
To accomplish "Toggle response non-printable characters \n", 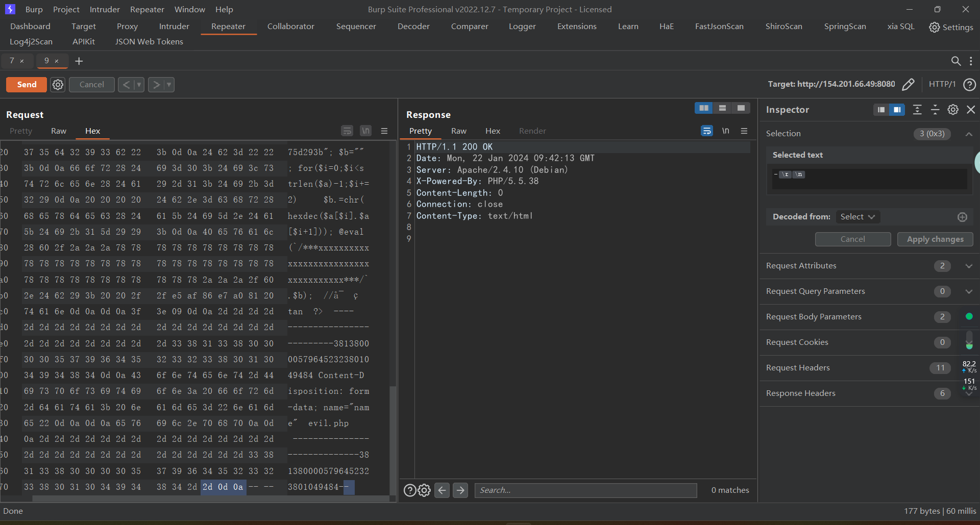I will point(725,131).
